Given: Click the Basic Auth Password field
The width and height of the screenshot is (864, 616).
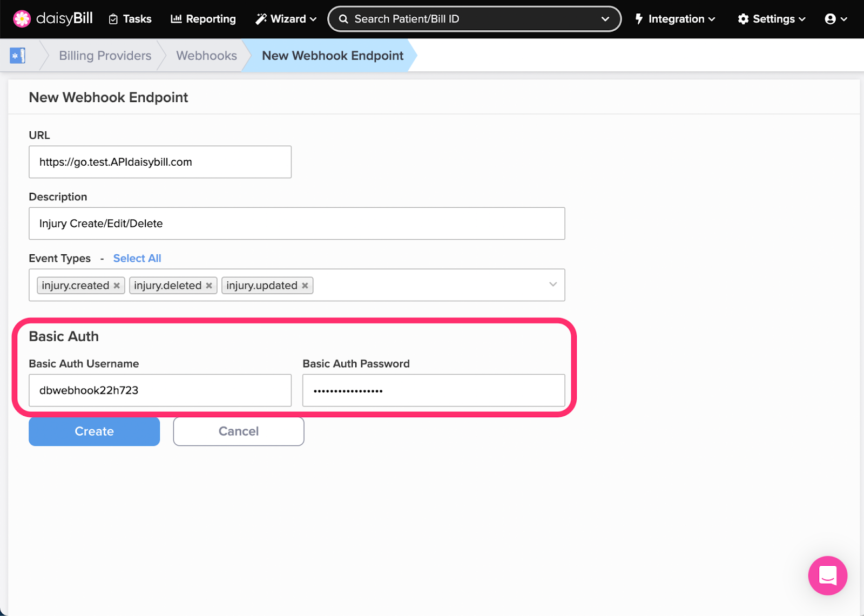Looking at the screenshot, I should pyautogui.click(x=434, y=390).
